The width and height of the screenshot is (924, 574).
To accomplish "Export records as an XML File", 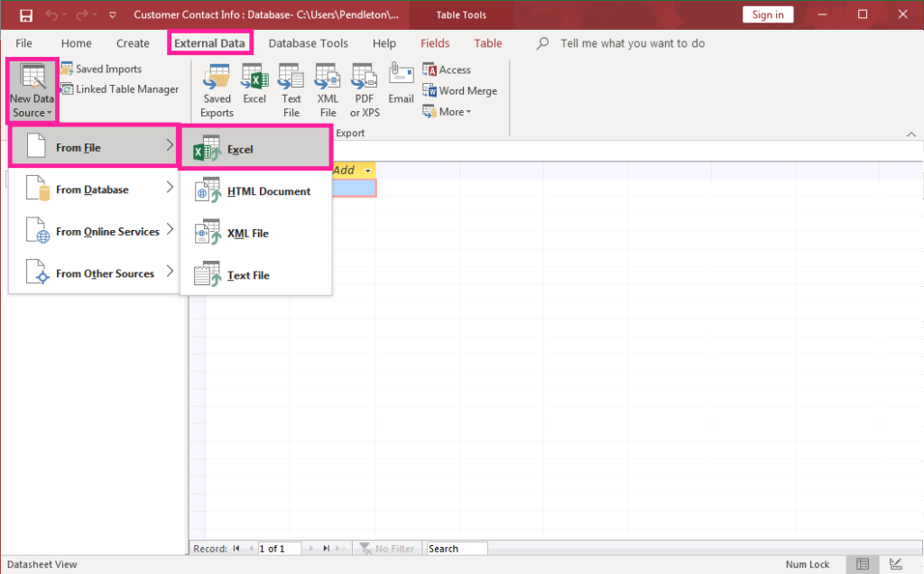I will pyautogui.click(x=328, y=88).
